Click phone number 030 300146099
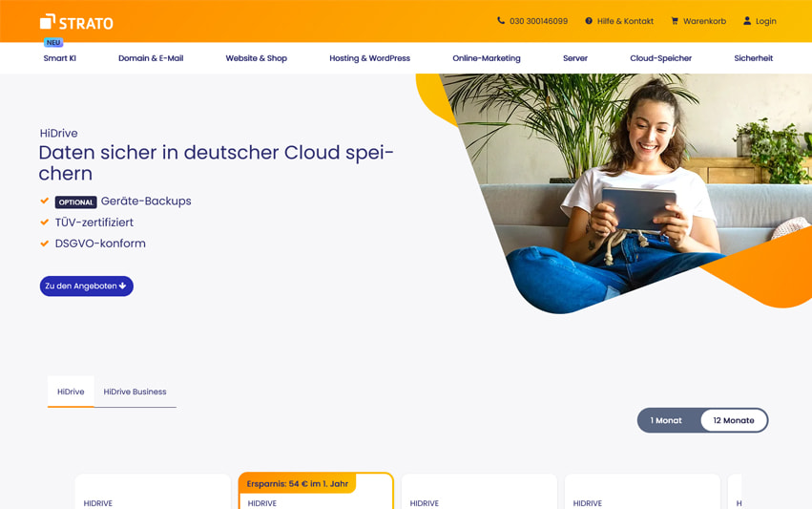This screenshot has width=812, height=509. [538, 21]
